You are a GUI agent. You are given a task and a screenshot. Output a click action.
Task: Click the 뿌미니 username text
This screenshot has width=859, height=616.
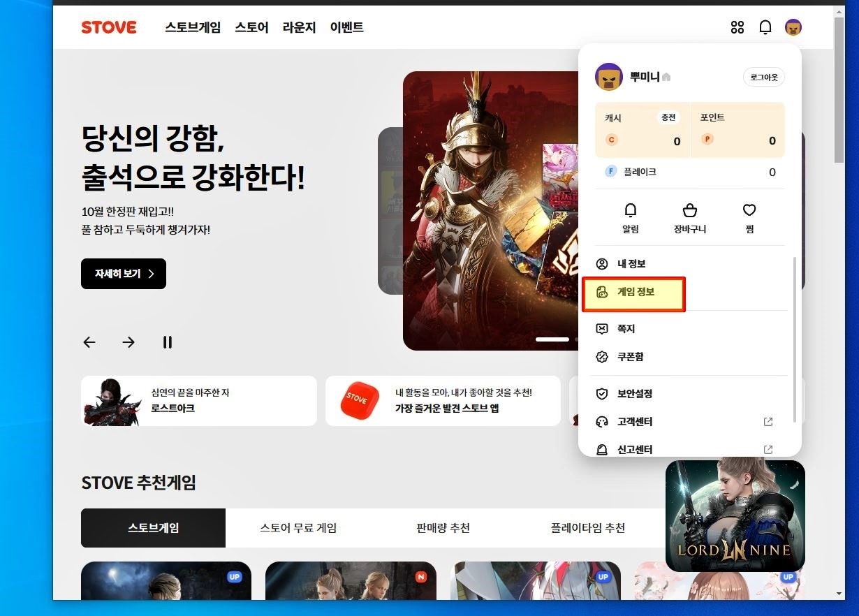click(644, 77)
